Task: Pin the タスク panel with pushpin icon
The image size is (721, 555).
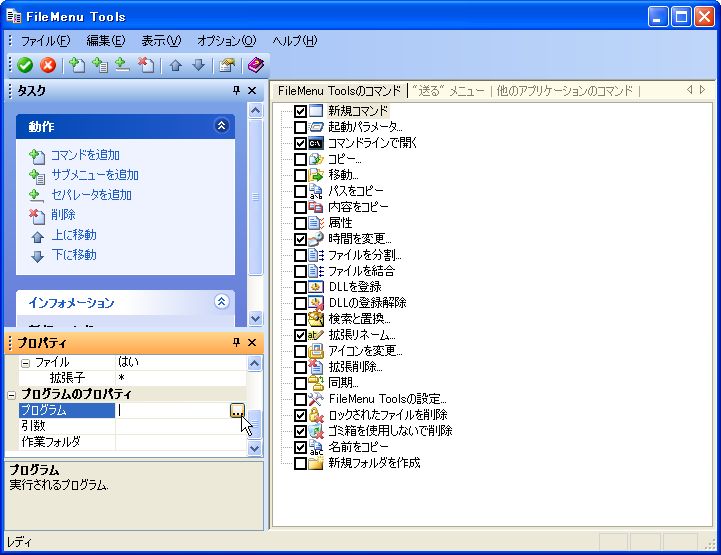Action: click(x=236, y=91)
